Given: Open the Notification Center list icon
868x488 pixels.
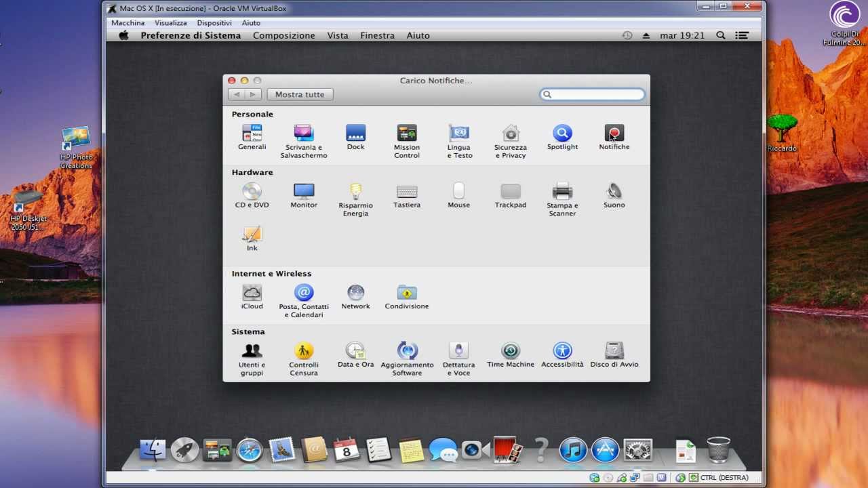Looking at the screenshot, I should (x=742, y=35).
